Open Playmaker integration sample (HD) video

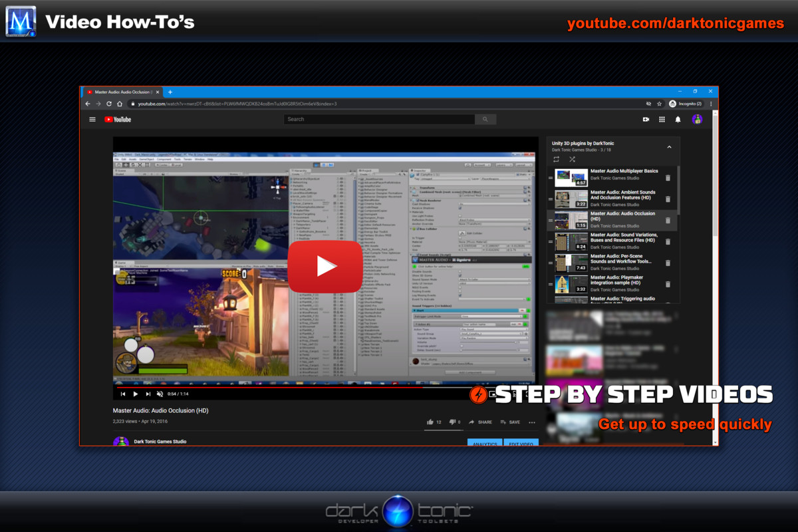pos(618,280)
